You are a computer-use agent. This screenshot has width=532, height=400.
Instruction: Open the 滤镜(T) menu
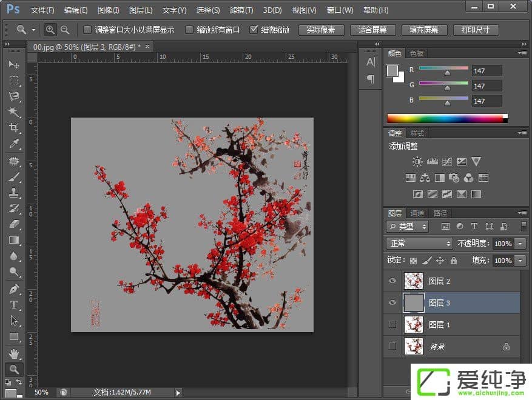click(241, 10)
